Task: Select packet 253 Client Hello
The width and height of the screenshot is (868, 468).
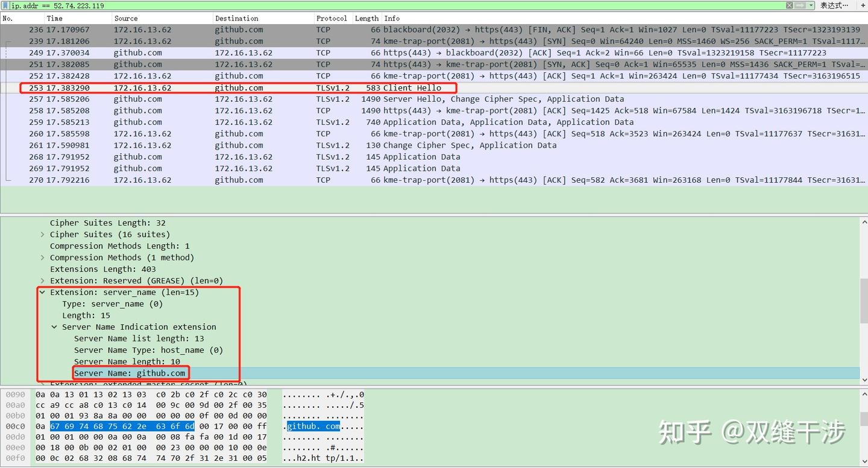Action: tap(434, 87)
